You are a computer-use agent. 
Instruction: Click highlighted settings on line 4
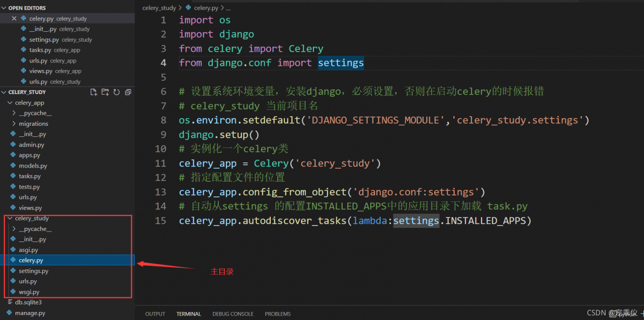pyautogui.click(x=341, y=63)
